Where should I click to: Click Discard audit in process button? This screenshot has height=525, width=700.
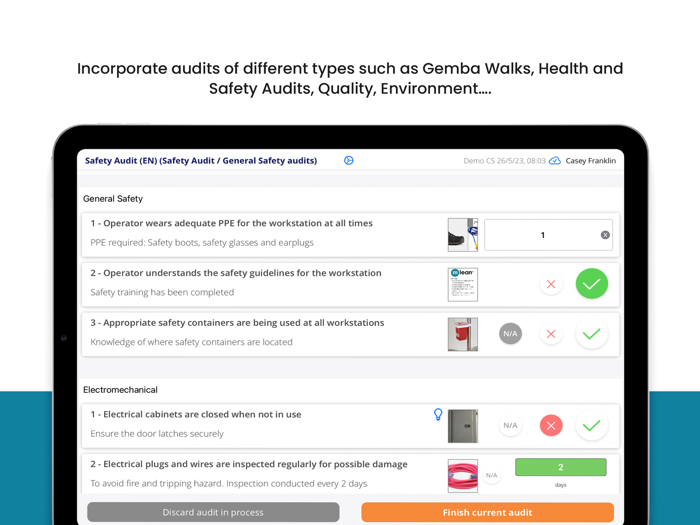coord(213,512)
